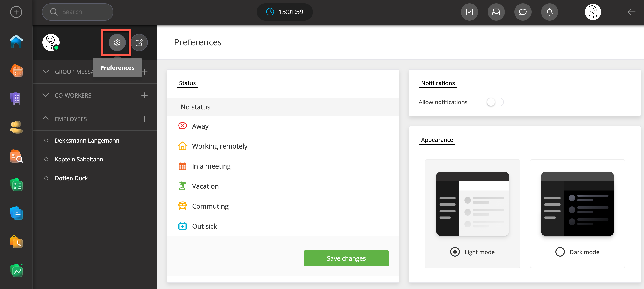Click the home icon in sidebar

pyautogui.click(x=16, y=41)
